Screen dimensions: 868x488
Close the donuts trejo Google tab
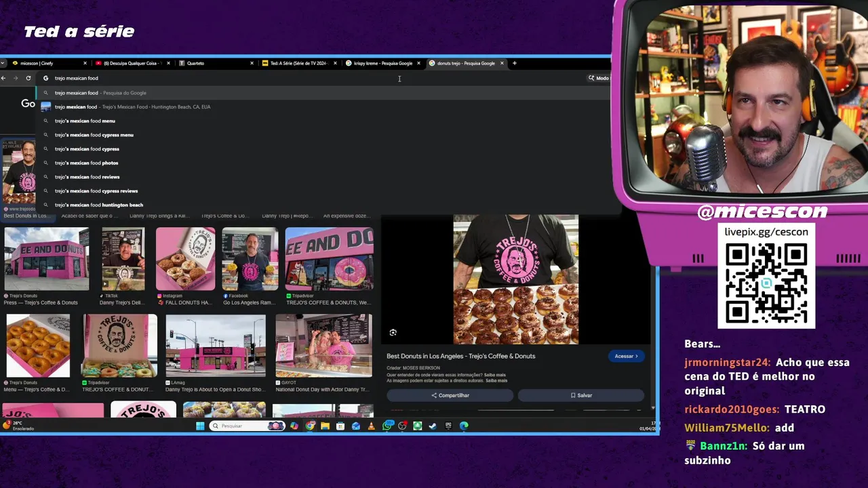(x=502, y=63)
